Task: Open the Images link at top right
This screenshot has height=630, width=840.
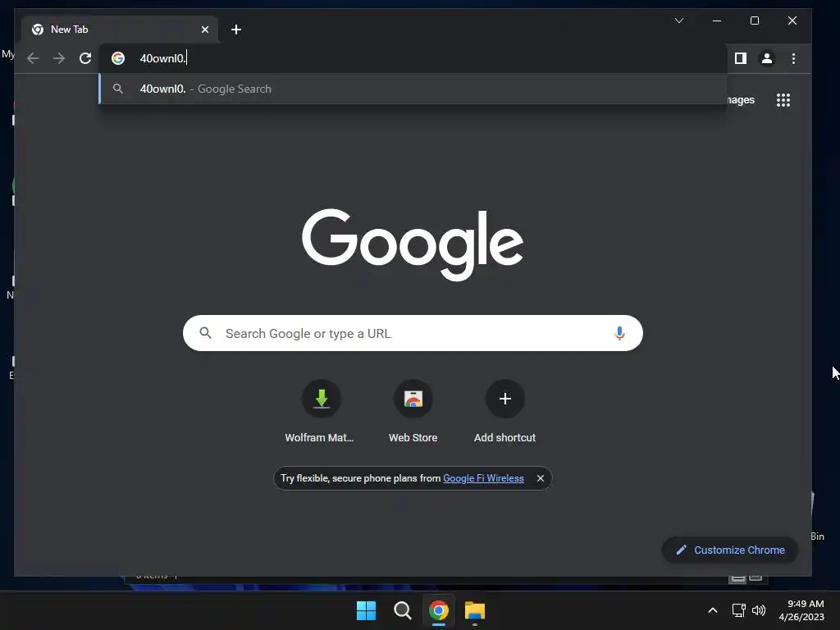Action: (x=741, y=100)
